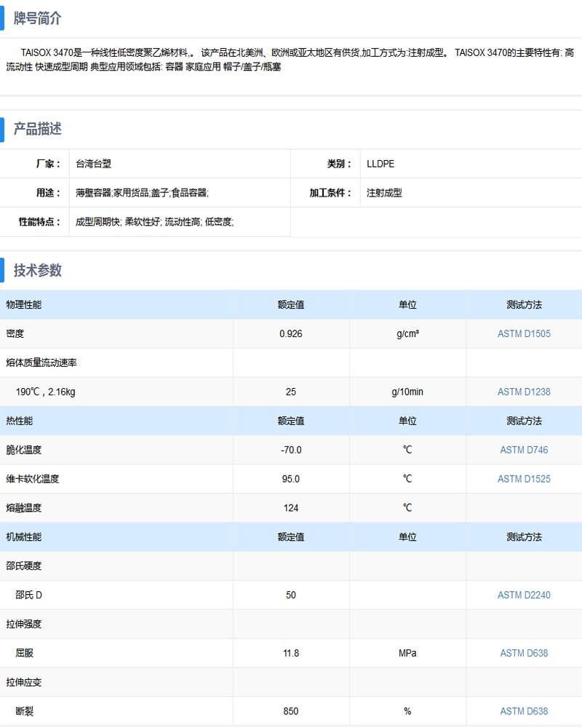
Task: Click the 屈服 sub-row label
Action: click(x=24, y=653)
